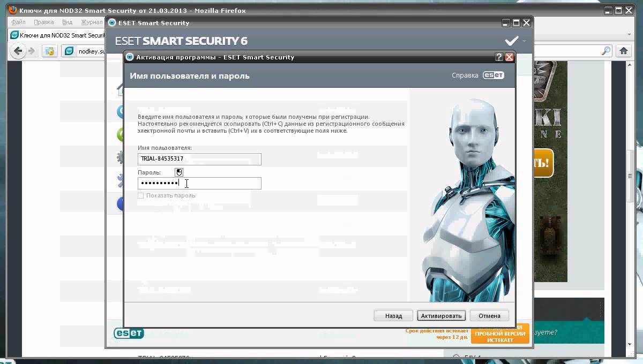Click Firefox forward arrow button

click(32, 51)
